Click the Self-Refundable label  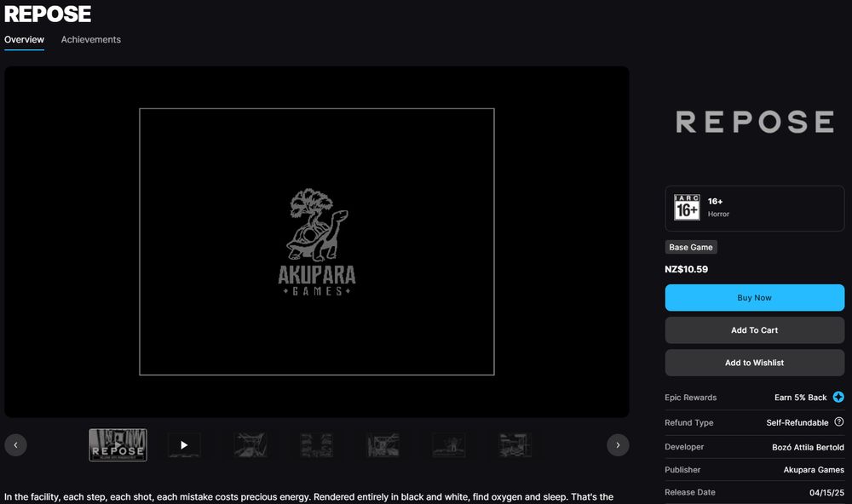(797, 422)
